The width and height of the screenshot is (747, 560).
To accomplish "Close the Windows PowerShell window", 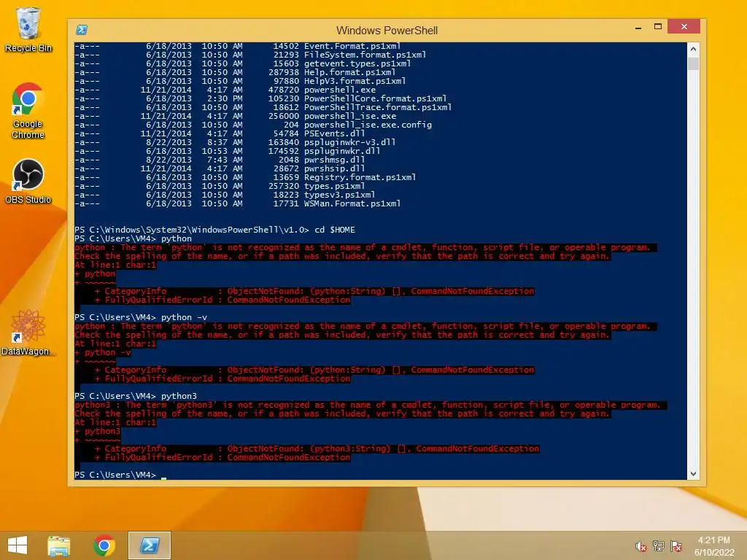I will point(684,27).
